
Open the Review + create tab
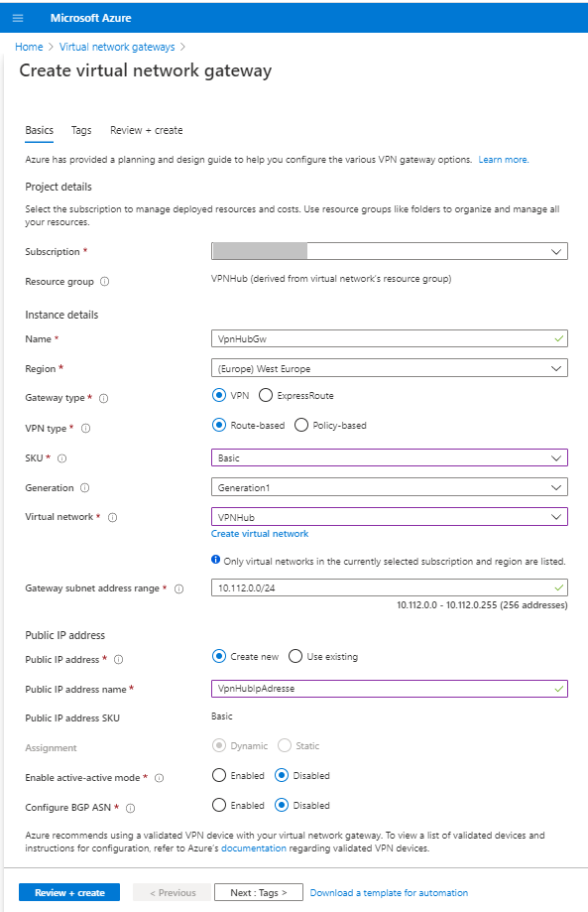pos(147,130)
